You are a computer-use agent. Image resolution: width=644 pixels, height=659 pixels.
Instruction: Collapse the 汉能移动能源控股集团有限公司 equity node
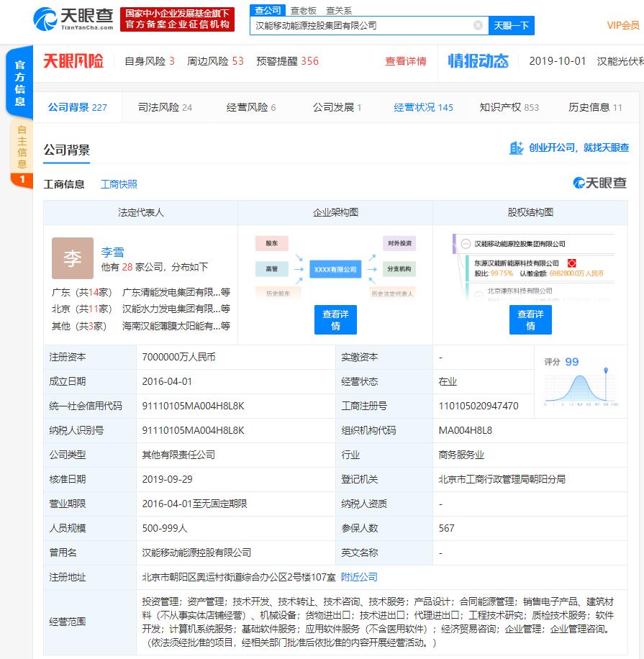tap(466, 244)
